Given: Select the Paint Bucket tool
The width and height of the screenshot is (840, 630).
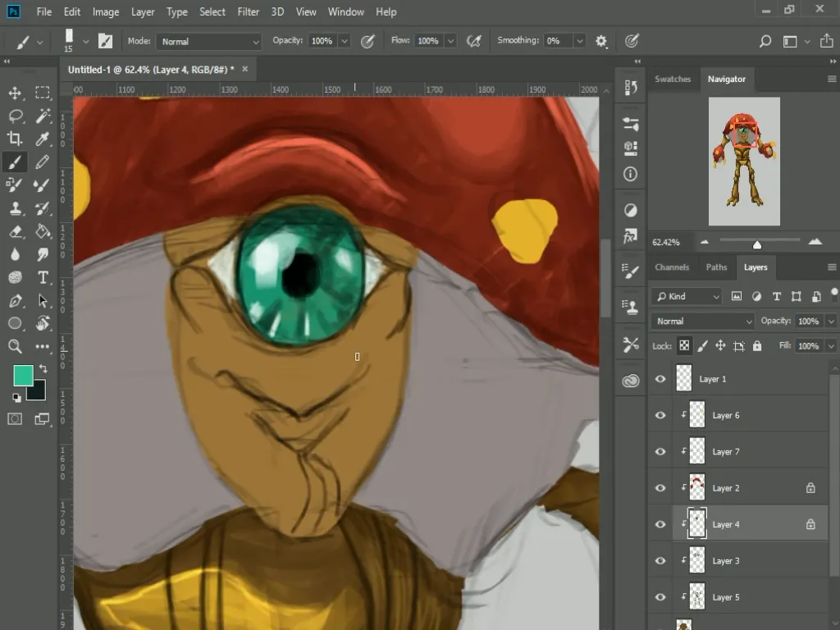Looking at the screenshot, I should tap(43, 231).
